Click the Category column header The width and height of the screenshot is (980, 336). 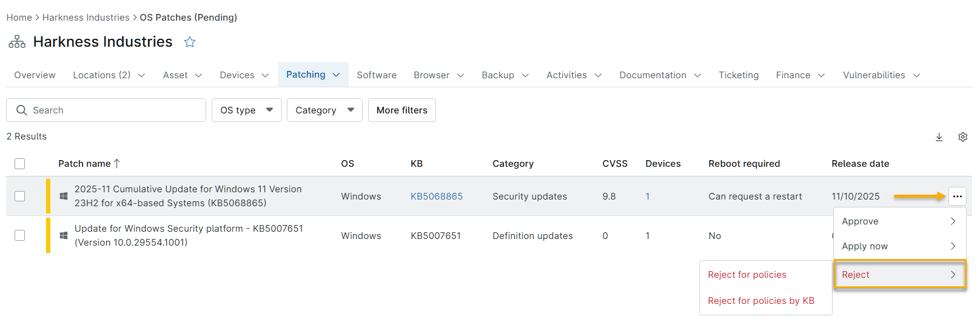513,164
